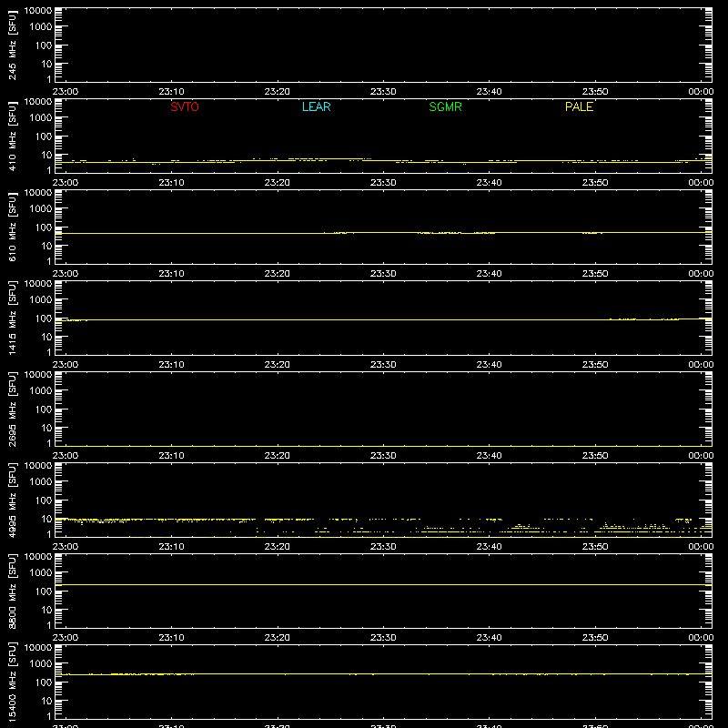Click the 23:10 label below the 245 MHz plot
Screen dimensions: 728x728
tap(171, 92)
